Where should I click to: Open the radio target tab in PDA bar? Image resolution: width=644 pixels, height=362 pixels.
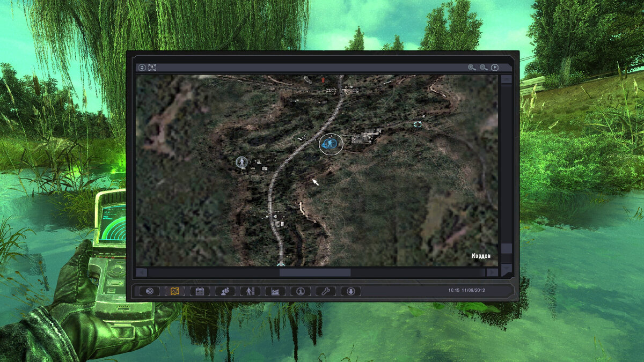[x=150, y=291]
